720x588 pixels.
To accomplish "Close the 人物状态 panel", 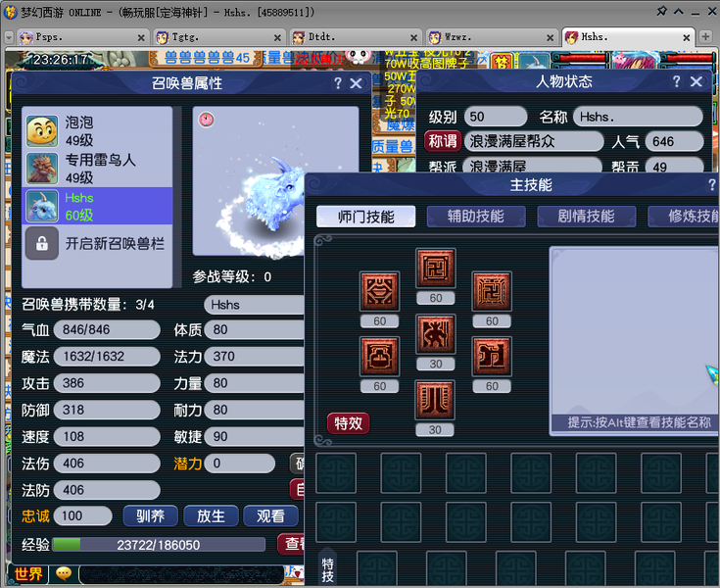I will tap(696, 81).
